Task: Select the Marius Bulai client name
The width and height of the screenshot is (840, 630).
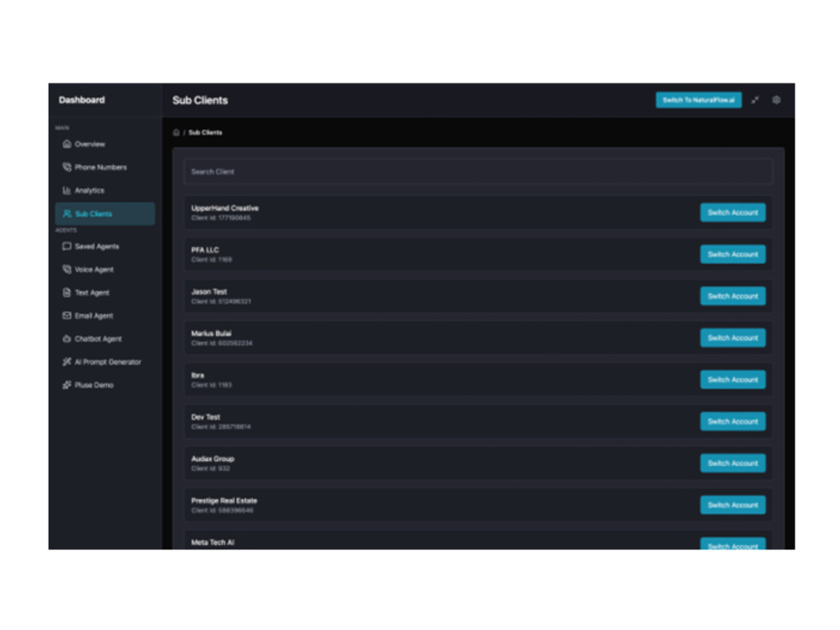Action: tap(212, 333)
